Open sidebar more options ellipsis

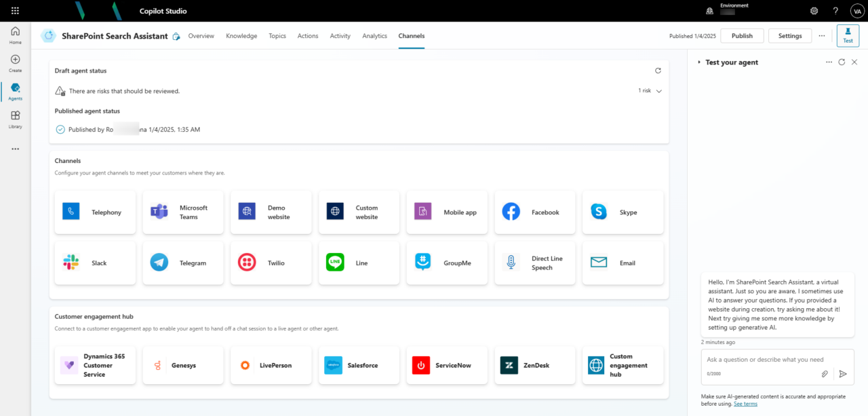[15, 149]
